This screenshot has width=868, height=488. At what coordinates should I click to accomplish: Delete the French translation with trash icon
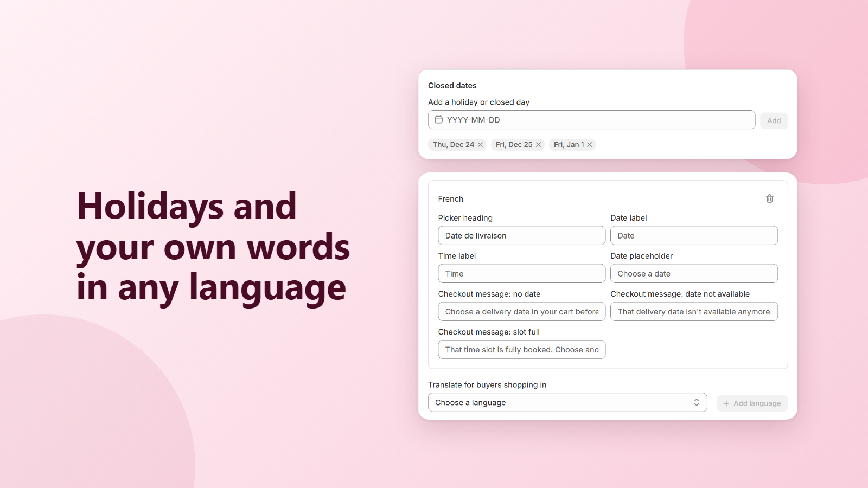769,198
